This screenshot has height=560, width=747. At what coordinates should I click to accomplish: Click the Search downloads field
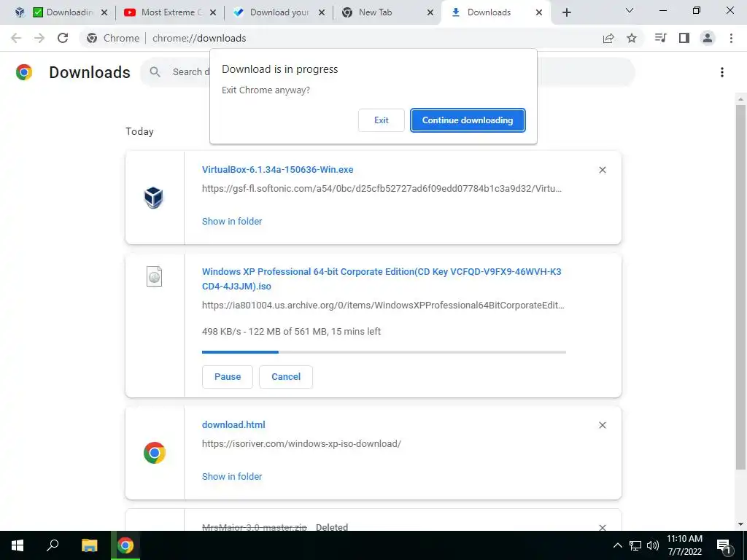pyautogui.click(x=387, y=72)
